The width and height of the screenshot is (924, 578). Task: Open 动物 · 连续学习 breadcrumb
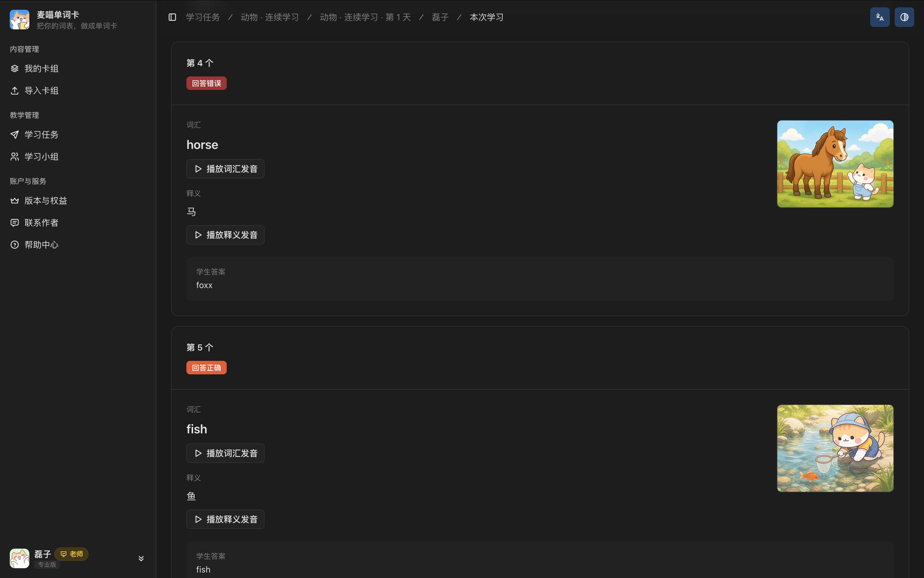coord(269,17)
